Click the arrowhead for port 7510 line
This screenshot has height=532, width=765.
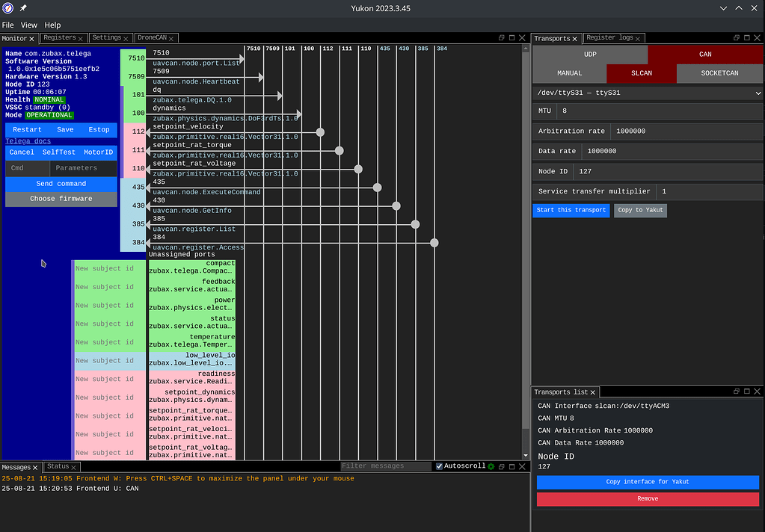click(x=242, y=58)
